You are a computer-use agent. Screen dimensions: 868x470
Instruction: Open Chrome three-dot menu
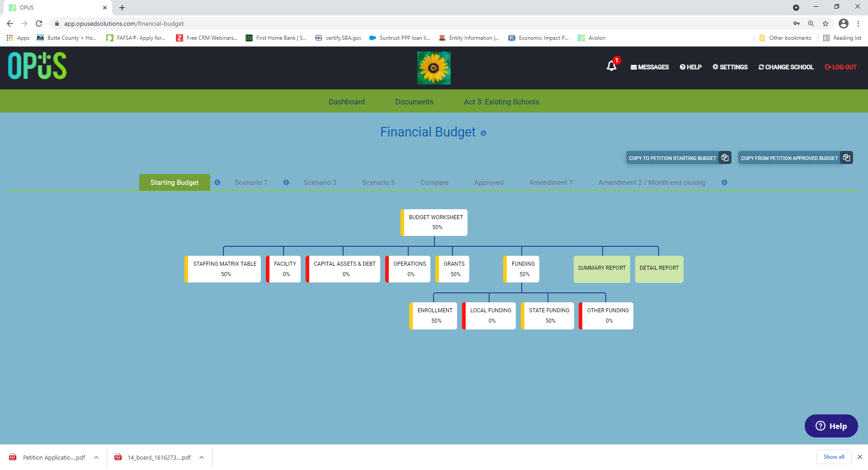click(858, 23)
